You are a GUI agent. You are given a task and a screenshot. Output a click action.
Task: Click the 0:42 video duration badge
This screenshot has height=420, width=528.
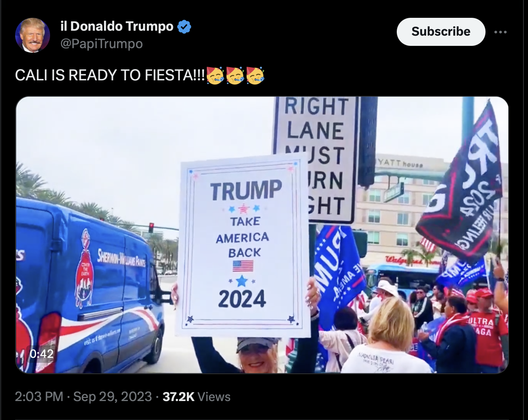[41, 354]
